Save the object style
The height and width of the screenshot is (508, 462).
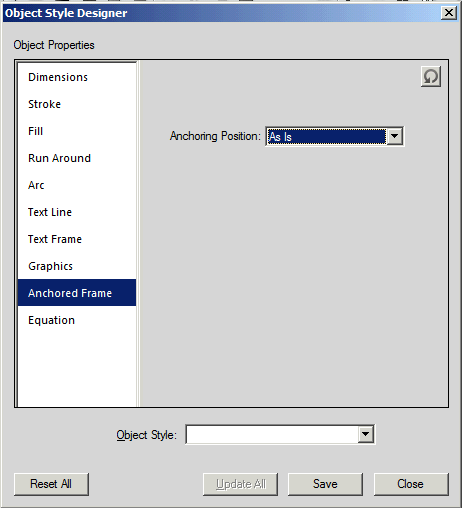325,484
